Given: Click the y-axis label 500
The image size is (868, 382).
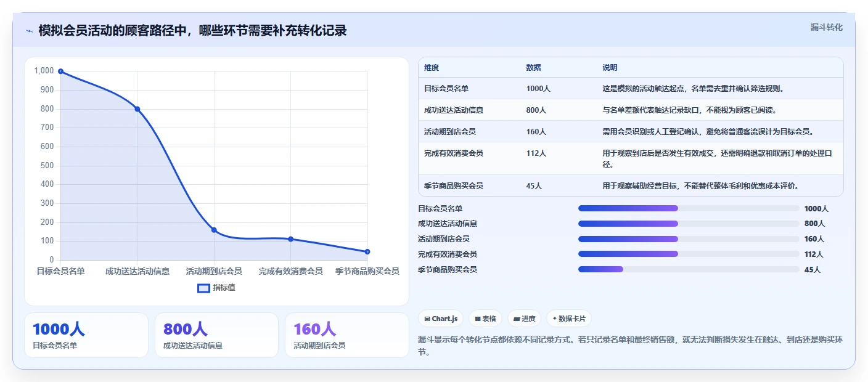Looking at the screenshot, I should [x=47, y=166].
